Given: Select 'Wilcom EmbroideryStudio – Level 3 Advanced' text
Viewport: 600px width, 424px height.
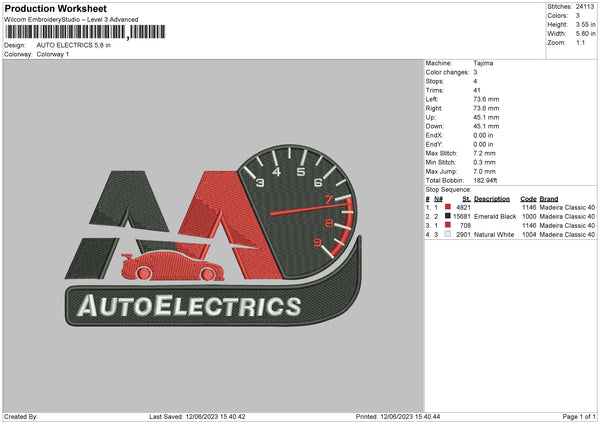Looking at the screenshot, I should (x=71, y=20).
